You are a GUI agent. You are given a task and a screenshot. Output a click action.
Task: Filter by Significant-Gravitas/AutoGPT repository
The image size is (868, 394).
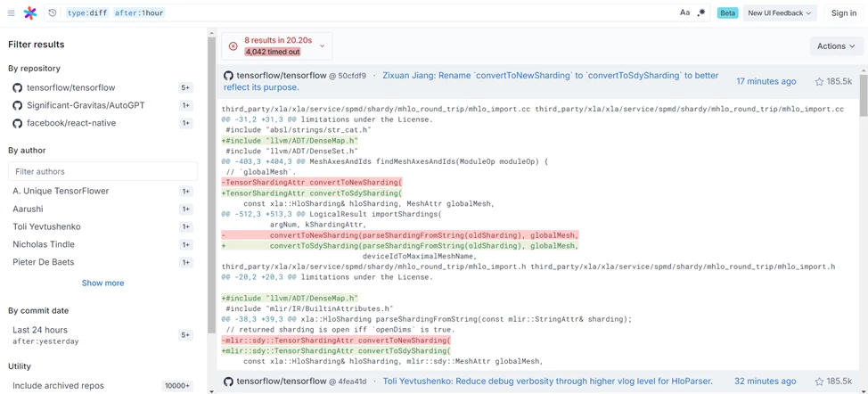point(85,105)
